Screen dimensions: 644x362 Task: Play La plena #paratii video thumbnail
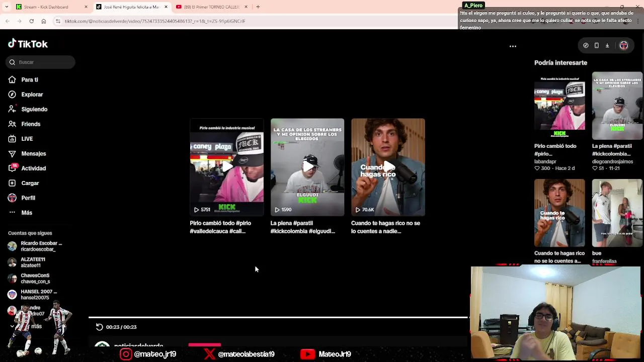click(x=307, y=167)
